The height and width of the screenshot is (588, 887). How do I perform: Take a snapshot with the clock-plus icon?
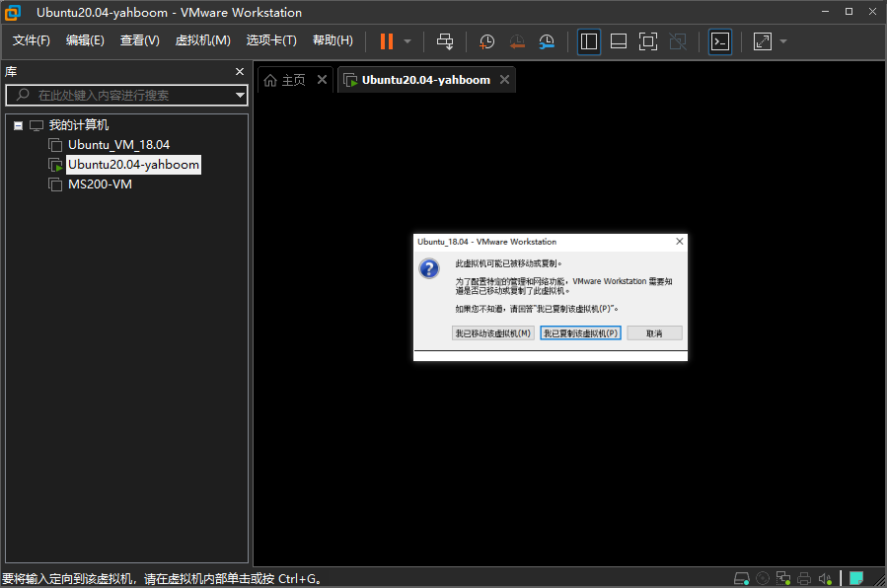pyautogui.click(x=486, y=41)
